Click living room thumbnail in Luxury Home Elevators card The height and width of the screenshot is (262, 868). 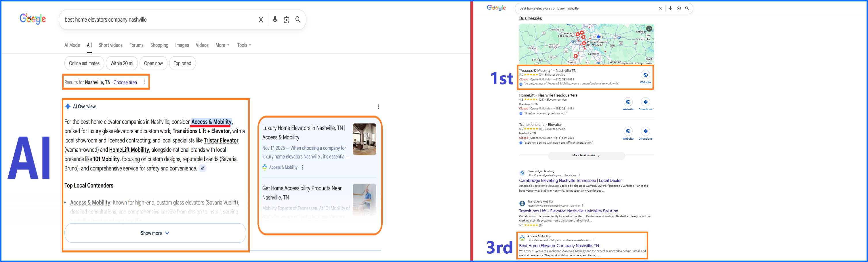pos(364,139)
